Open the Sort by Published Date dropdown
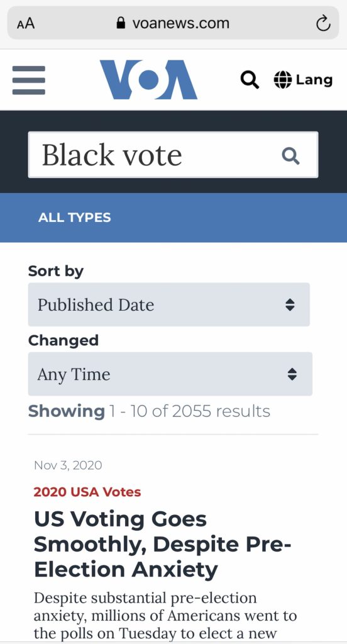Image resolution: width=347 pixels, height=644 pixels. click(x=168, y=304)
